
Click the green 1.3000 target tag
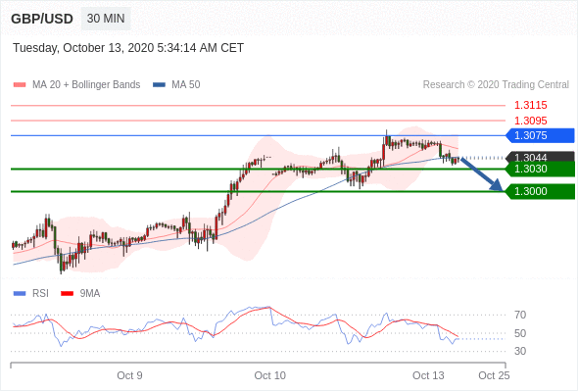(541, 191)
